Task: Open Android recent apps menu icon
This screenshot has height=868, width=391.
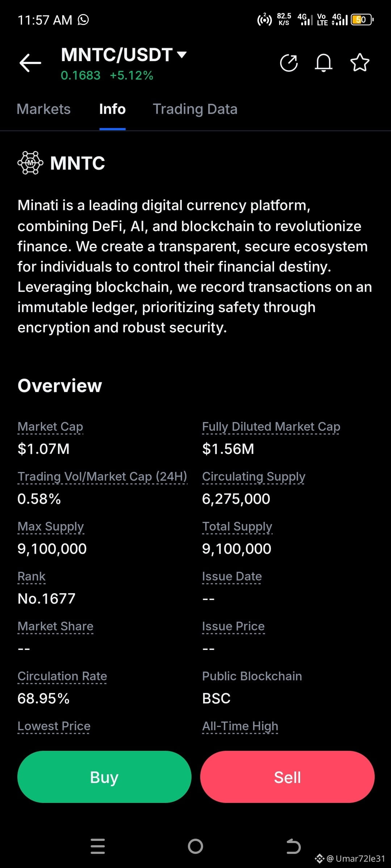Action: 98,846
